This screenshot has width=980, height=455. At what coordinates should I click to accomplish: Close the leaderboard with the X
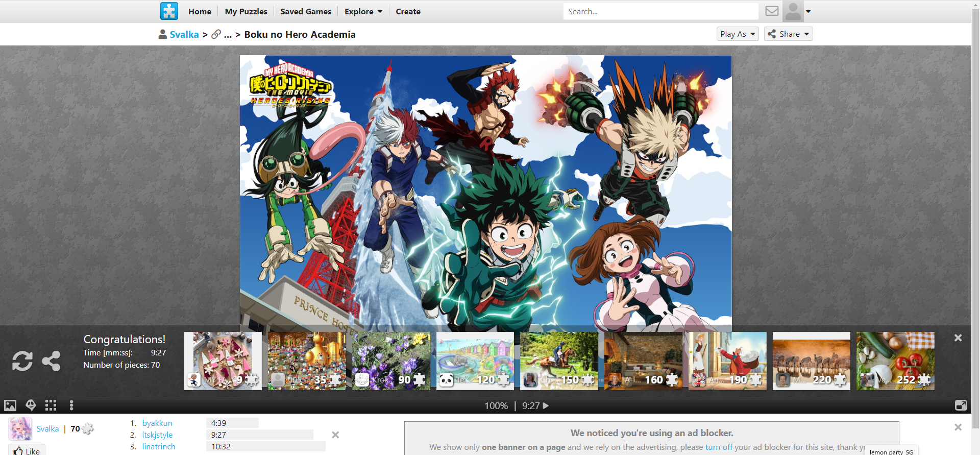pyautogui.click(x=335, y=435)
